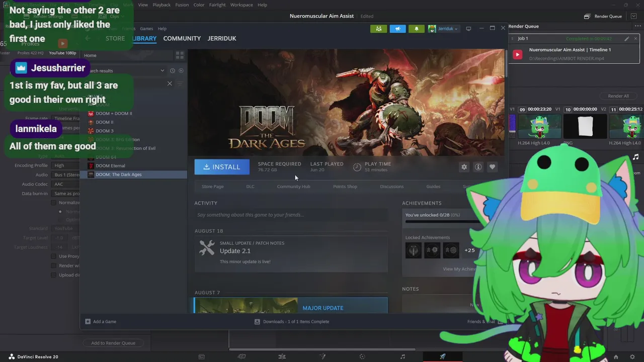Screen dimensions: 644x362
Task: Click the blue Install button
Action: 222,167
